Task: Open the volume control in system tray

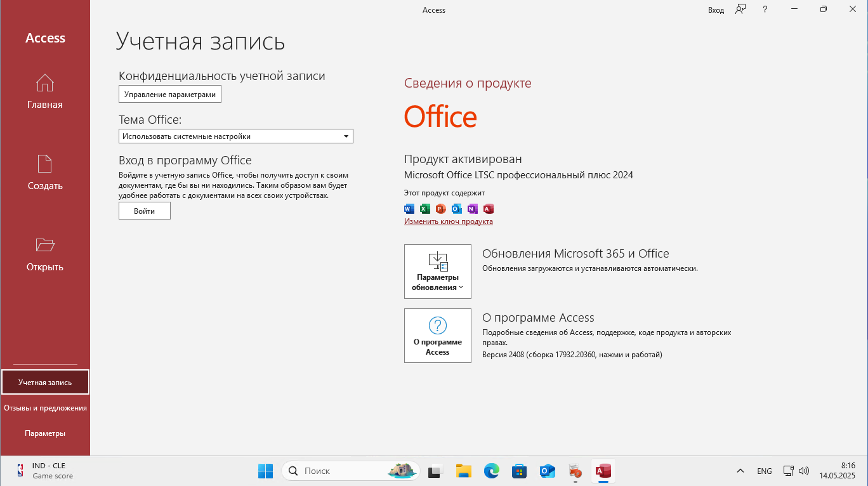Action: (804, 471)
